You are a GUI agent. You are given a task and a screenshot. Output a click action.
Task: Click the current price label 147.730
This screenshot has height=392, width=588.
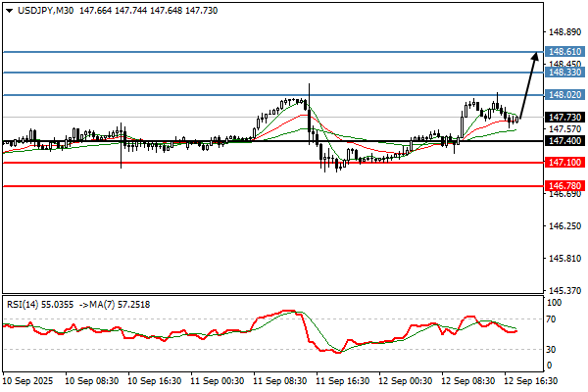coord(564,118)
